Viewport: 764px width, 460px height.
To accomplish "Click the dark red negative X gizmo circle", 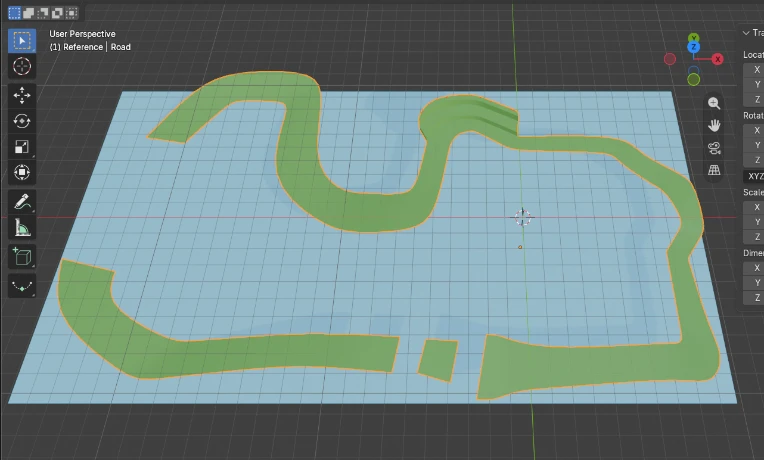I will click(x=670, y=59).
